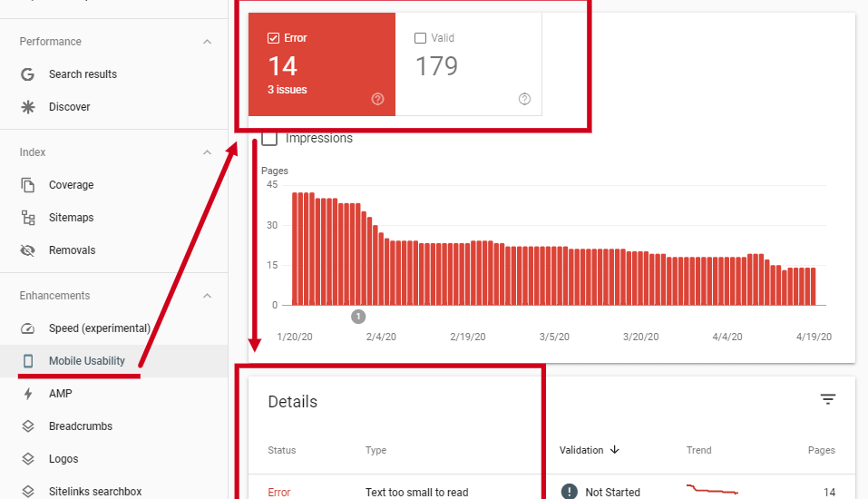Click the help icon in the Valid card
Image resolution: width=868 pixels, height=499 pixels.
pyautogui.click(x=524, y=99)
